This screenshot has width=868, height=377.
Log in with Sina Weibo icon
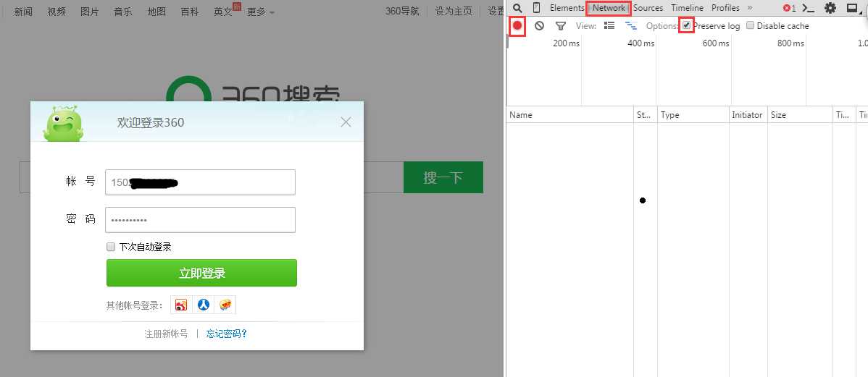(180, 304)
